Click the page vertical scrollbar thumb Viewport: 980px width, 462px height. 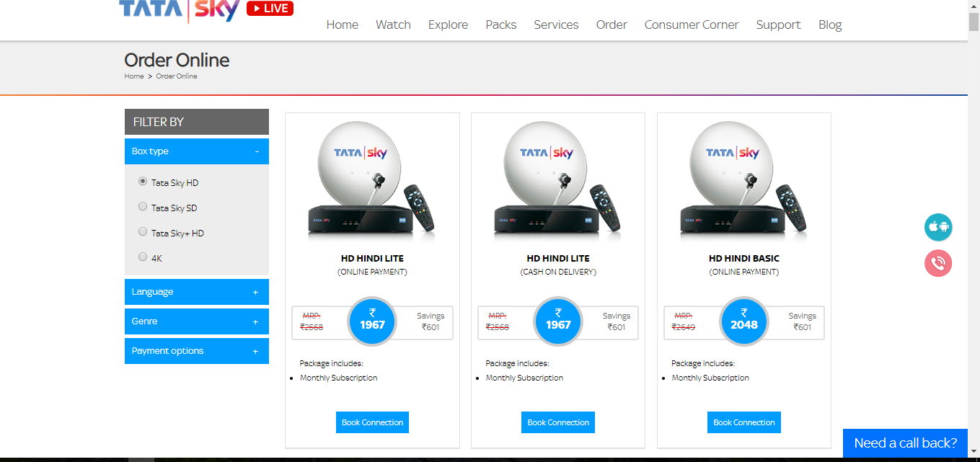(974, 22)
